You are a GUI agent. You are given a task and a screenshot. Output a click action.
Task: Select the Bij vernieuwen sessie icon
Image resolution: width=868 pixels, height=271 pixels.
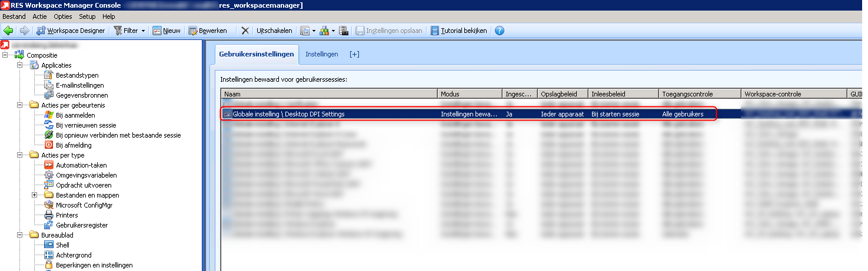tap(49, 125)
